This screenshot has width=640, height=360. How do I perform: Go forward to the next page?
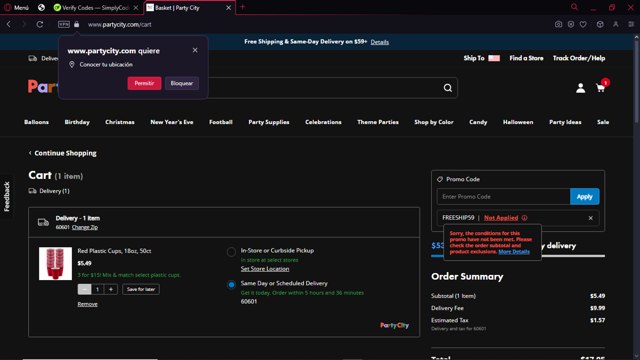23,24
